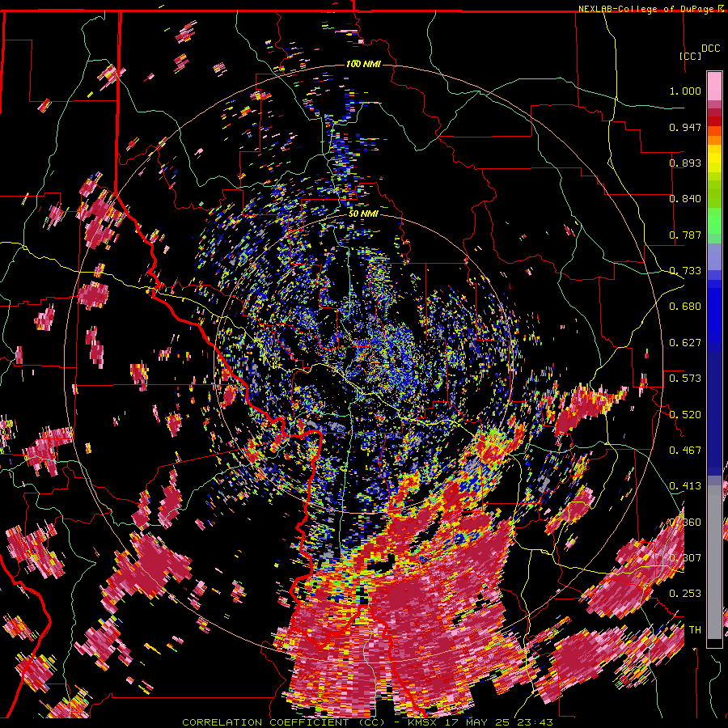Click the 100 NMI range ring label
The height and width of the screenshot is (728, 728).
tap(363, 64)
